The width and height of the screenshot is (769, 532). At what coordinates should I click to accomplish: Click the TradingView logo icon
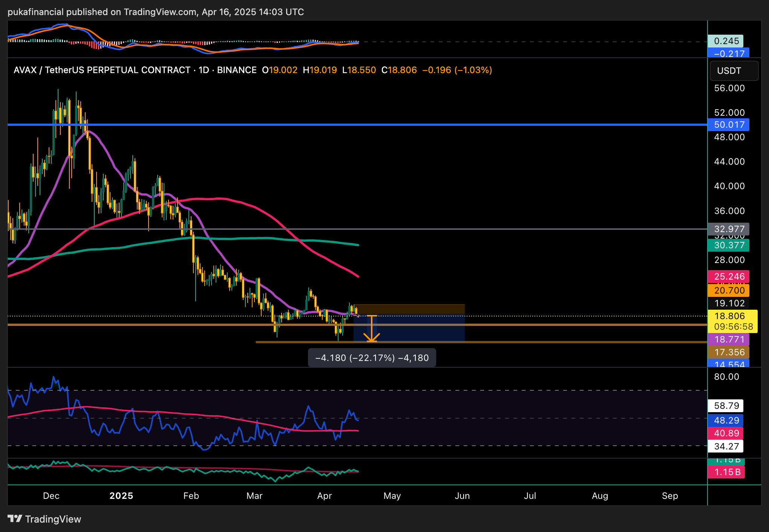(x=15, y=519)
